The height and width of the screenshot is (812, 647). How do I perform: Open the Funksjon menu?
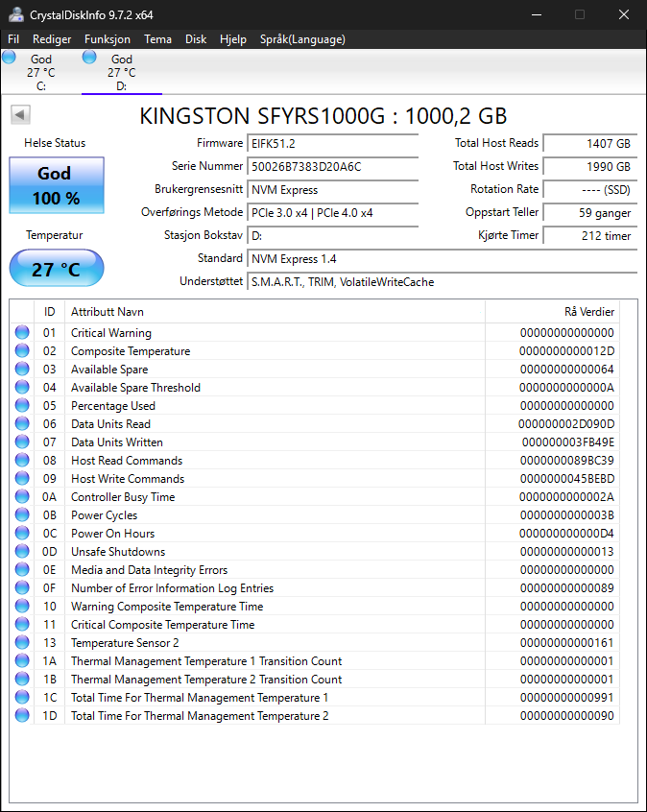coord(108,39)
